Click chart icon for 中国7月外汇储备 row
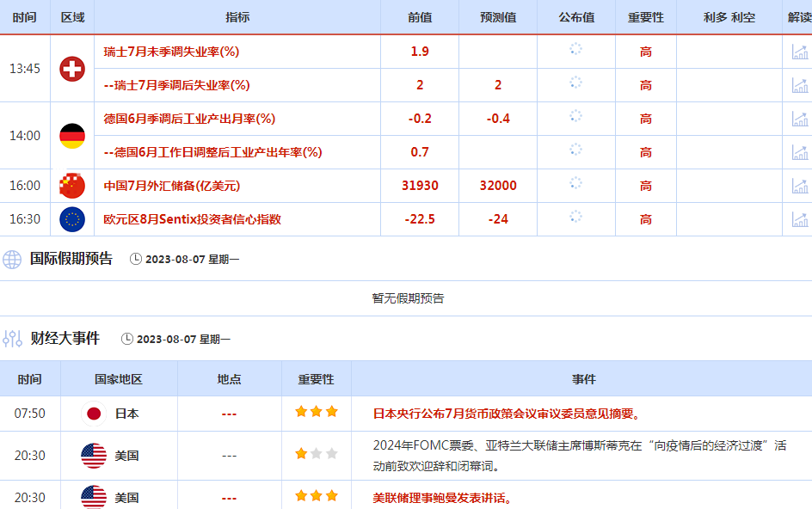Image resolution: width=812 pixels, height=509 pixels. [x=800, y=186]
